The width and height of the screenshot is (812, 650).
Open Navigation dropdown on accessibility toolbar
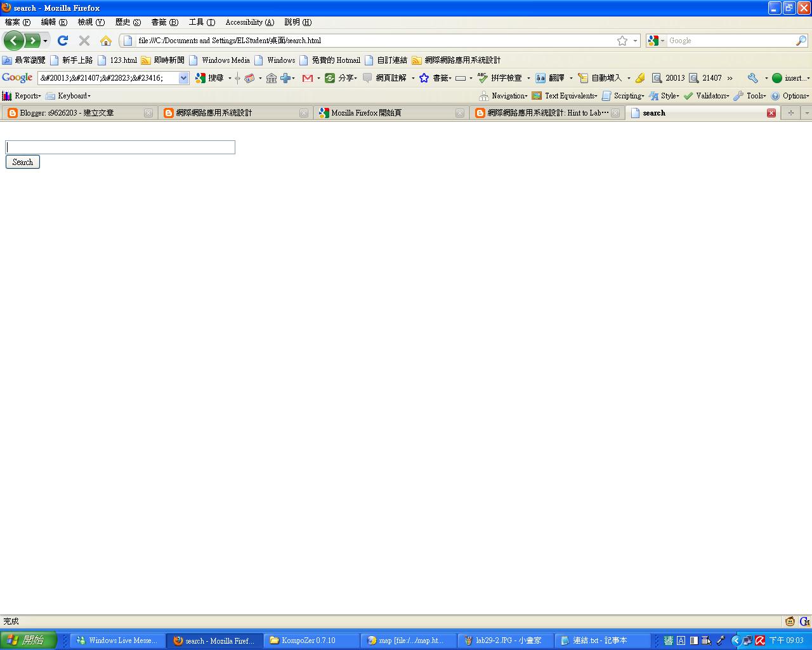(503, 96)
